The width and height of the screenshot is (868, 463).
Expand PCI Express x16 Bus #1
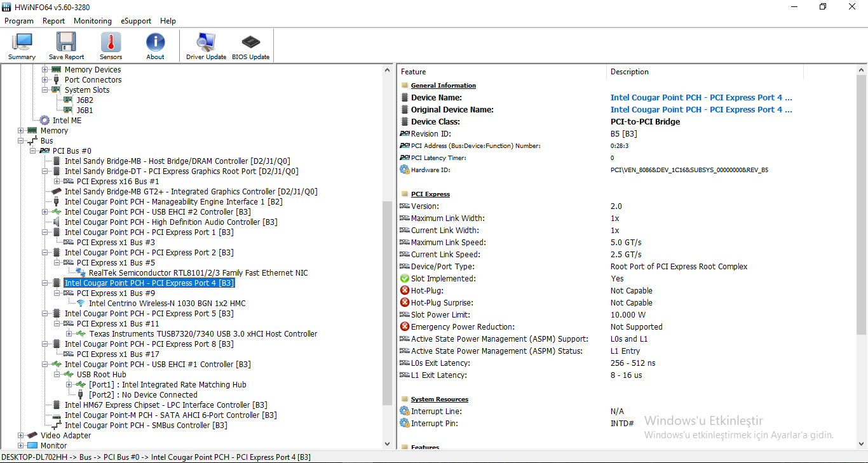point(57,181)
